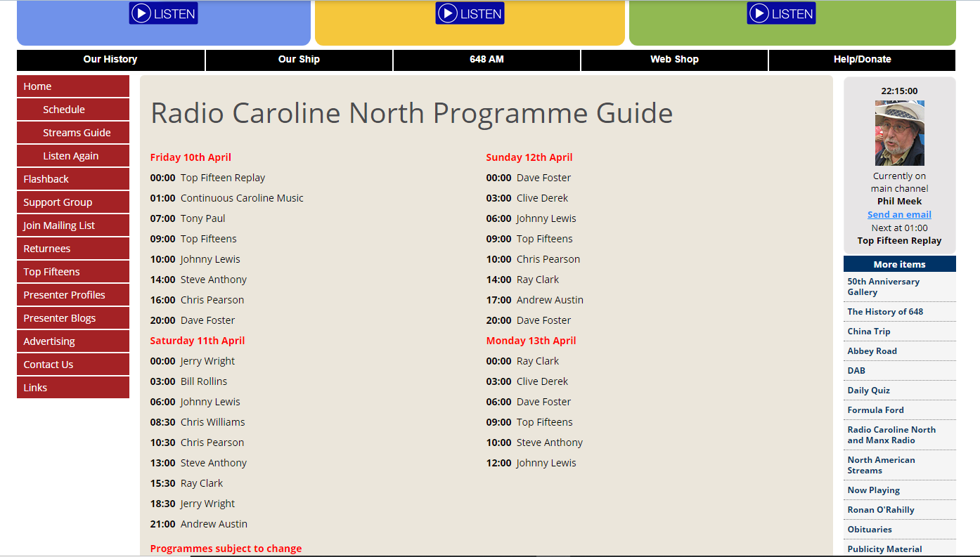Open Advertising in the sidebar

click(73, 341)
